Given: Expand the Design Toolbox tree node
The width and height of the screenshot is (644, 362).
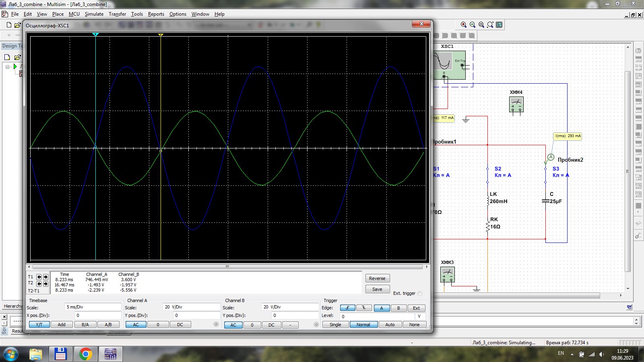Looking at the screenshot, I should tap(7, 66).
